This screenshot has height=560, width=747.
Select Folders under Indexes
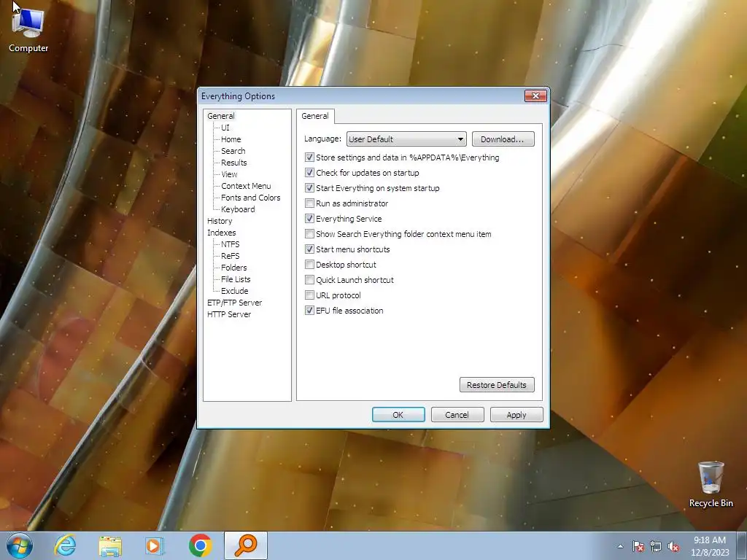point(234,268)
